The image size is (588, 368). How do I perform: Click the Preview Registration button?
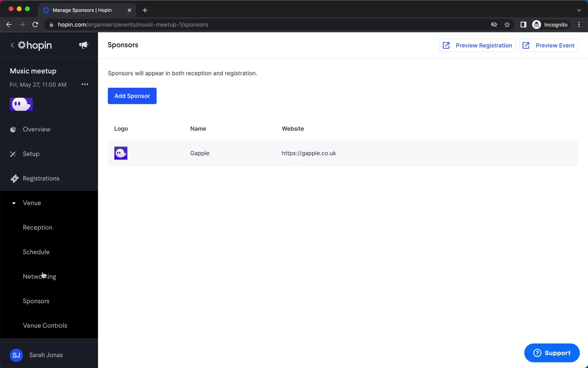pos(477,45)
